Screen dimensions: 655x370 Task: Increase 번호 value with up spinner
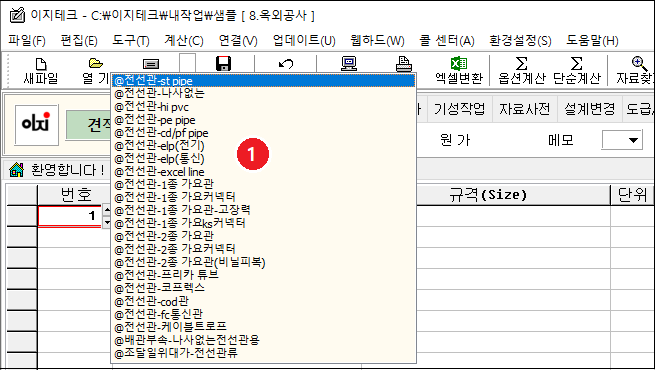click(107, 210)
